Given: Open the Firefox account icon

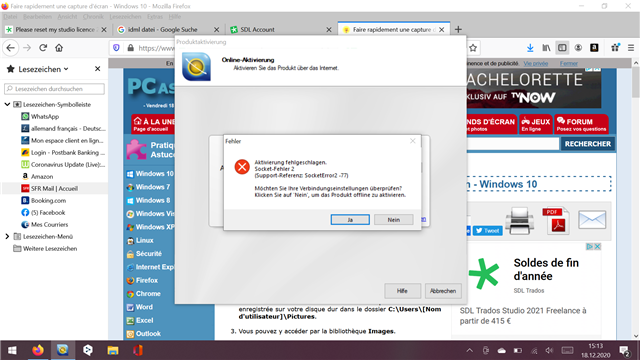Looking at the screenshot, I should pyautogui.click(x=578, y=48).
